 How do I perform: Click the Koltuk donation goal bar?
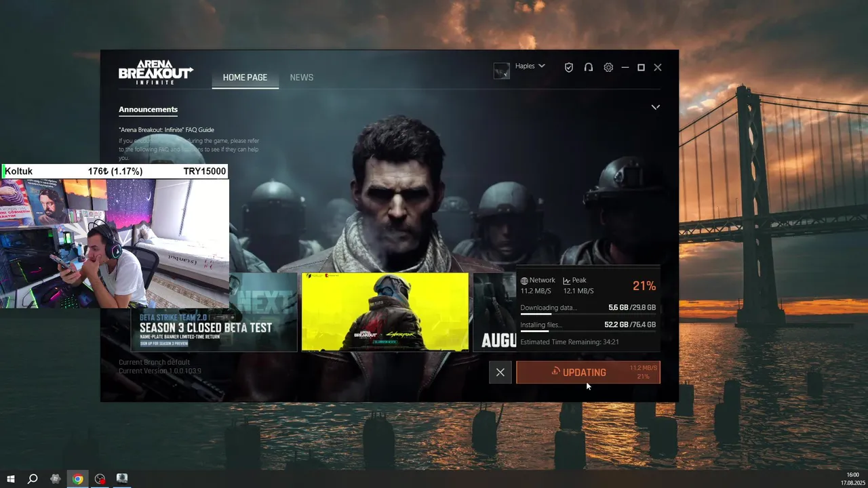tap(115, 171)
